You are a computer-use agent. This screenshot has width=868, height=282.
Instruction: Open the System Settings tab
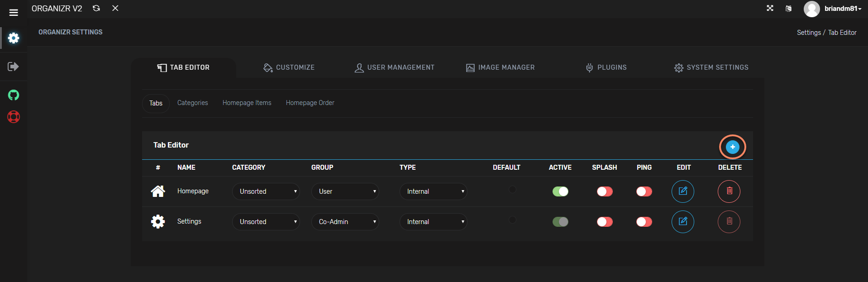(711, 67)
